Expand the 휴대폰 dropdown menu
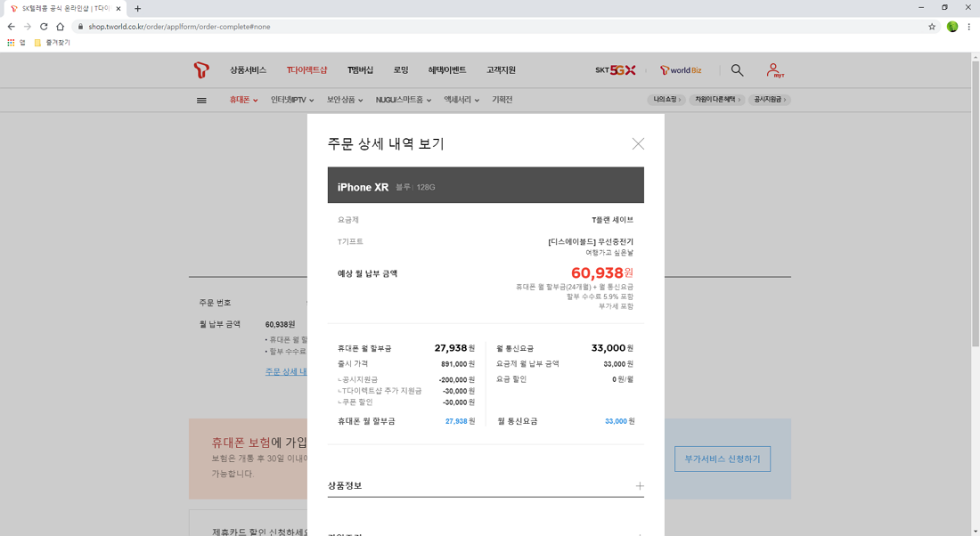 (243, 100)
